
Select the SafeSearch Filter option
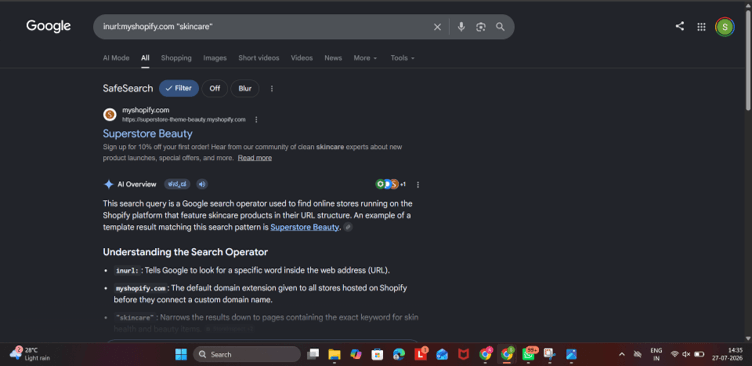tap(179, 88)
